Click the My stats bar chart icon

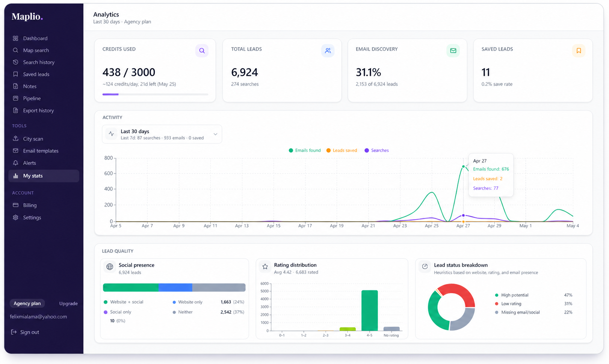tap(15, 176)
